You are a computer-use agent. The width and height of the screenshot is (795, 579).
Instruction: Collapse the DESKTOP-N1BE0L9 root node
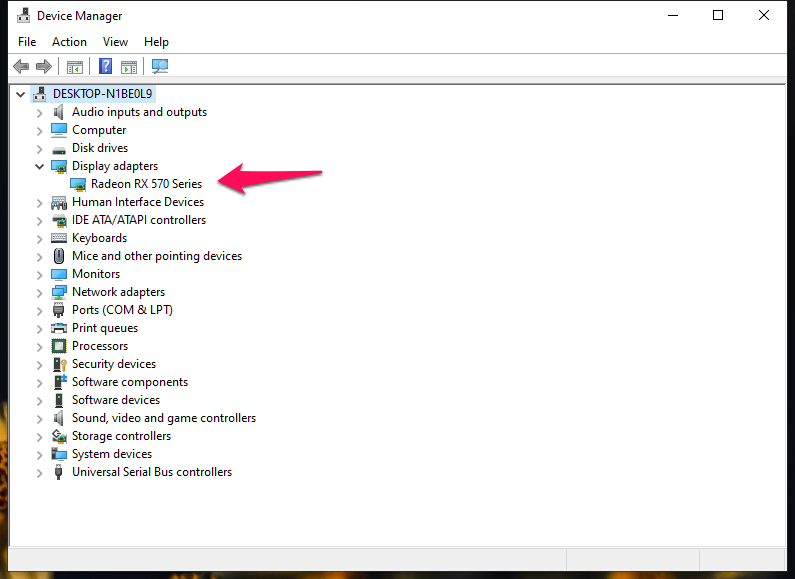20,94
